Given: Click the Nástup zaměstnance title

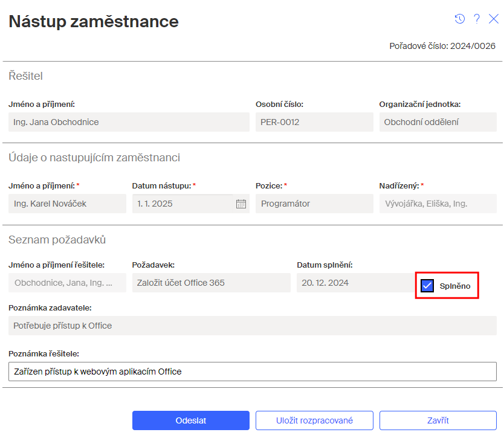Looking at the screenshot, I should coord(94,22).
